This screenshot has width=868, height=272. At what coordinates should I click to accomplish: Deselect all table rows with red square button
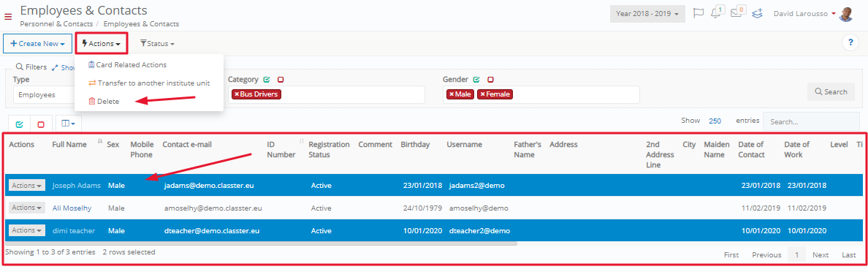(41, 124)
